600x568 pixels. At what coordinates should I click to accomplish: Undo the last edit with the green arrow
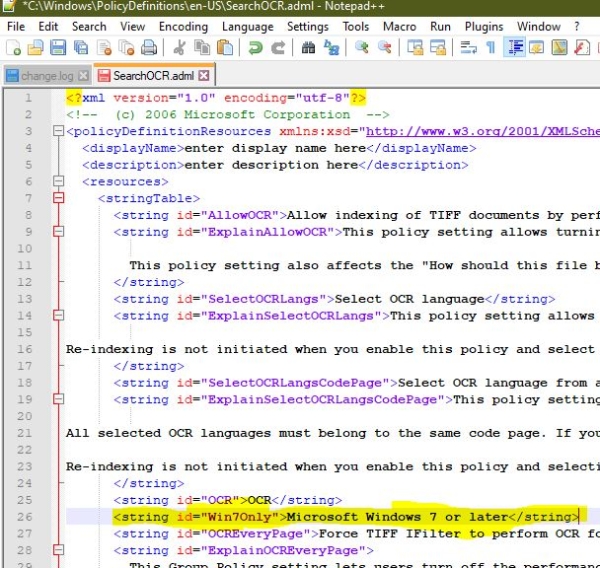[x=255, y=48]
